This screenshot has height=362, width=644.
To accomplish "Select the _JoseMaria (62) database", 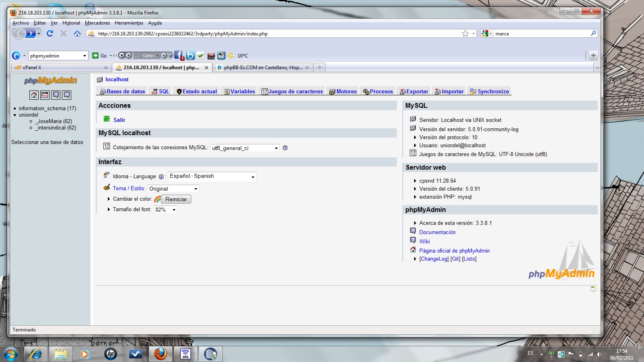I will tap(54, 121).
